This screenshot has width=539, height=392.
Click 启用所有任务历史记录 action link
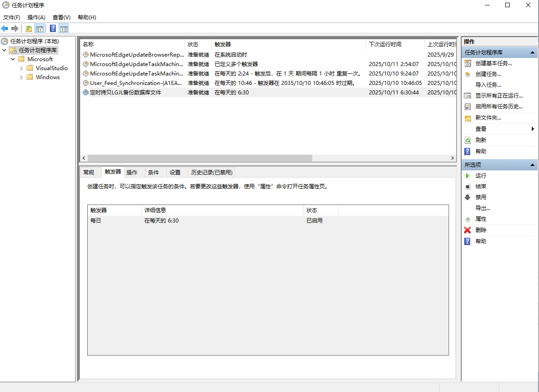(499, 107)
